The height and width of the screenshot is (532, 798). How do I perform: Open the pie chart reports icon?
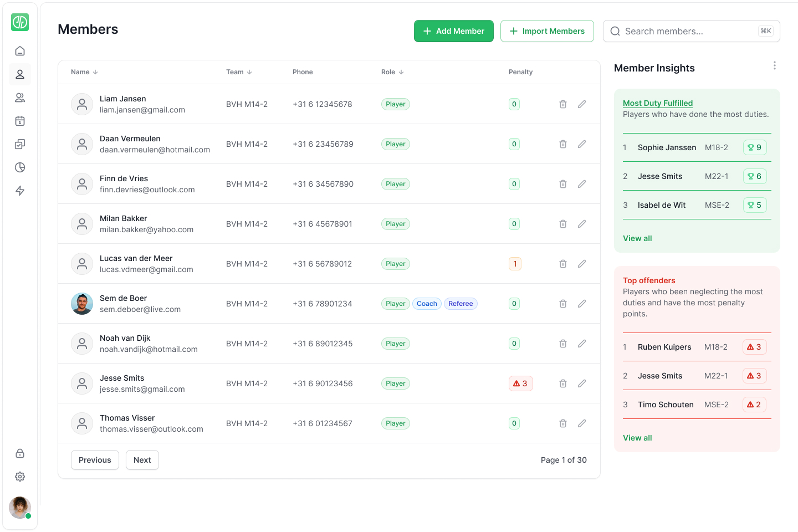[20, 167]
